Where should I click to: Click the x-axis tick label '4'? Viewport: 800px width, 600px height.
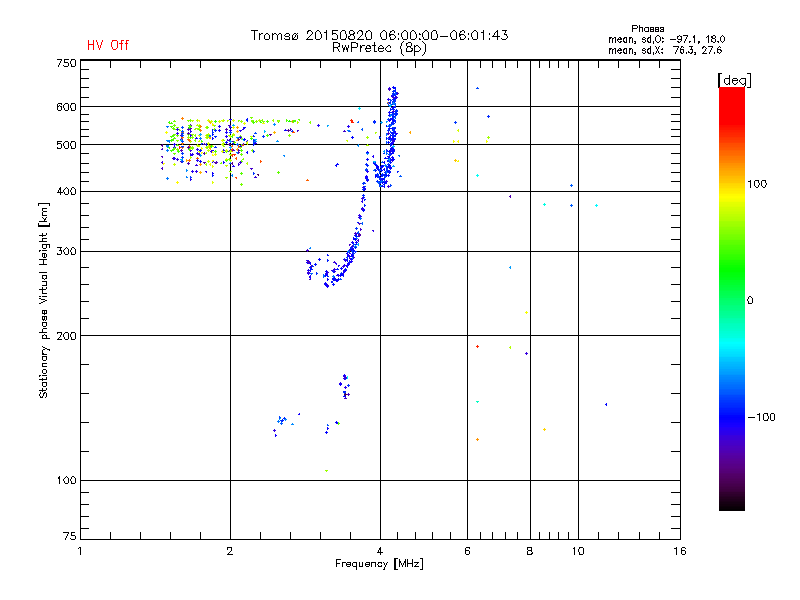(380, 551)
